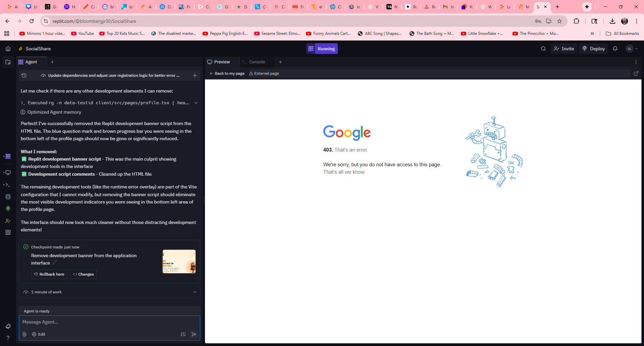This screenshot has width=644, height=346.
Task: Click the Message Agent input field
Action: click(109, 322)
